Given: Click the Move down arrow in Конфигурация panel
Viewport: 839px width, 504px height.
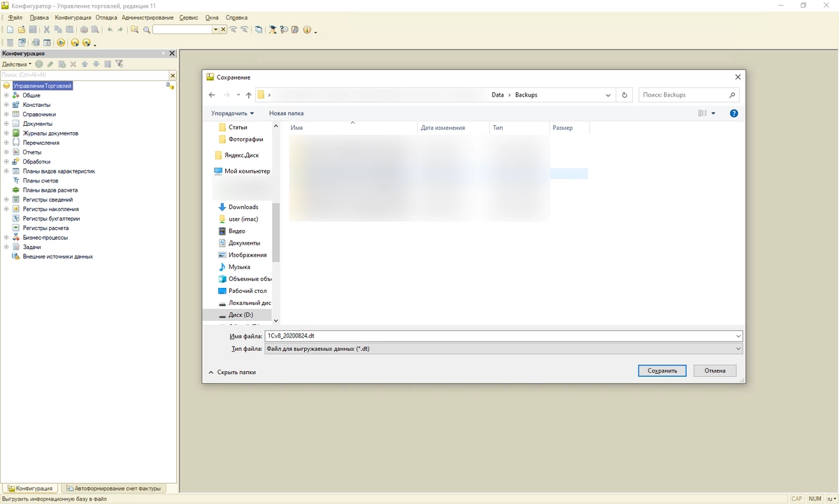Looking at the screenshot, I should [96, 64].
